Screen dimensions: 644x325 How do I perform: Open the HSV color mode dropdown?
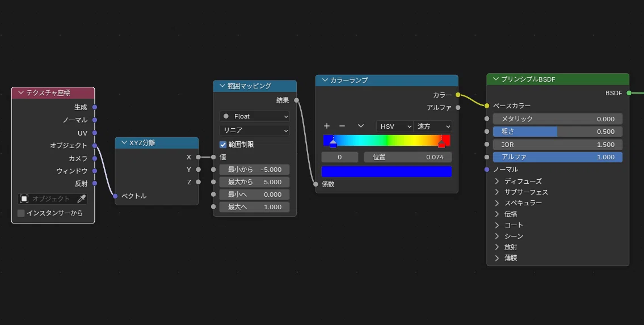click(394, 126)
